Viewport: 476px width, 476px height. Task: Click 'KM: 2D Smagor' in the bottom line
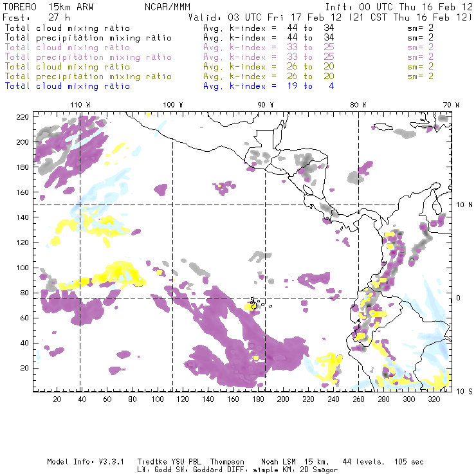[309, 470]
